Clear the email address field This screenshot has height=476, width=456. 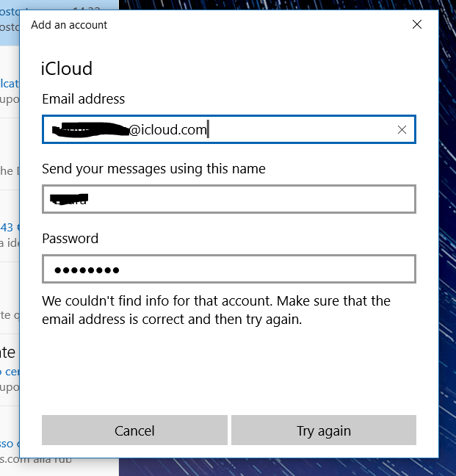402,129
